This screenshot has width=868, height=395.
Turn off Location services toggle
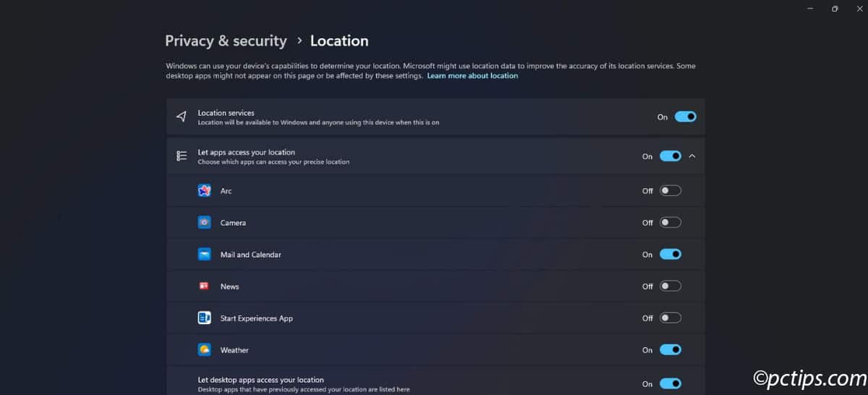click(685, 116)
